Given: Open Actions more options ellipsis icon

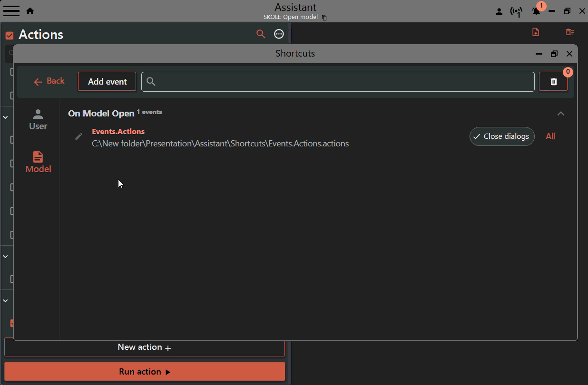Looking at the screenshot, I should (x=279, y=34).
